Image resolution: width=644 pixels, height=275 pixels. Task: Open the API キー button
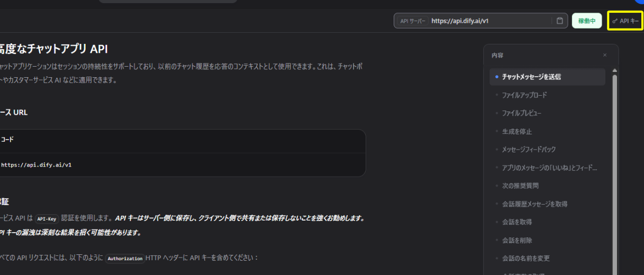tap(625, 21)
